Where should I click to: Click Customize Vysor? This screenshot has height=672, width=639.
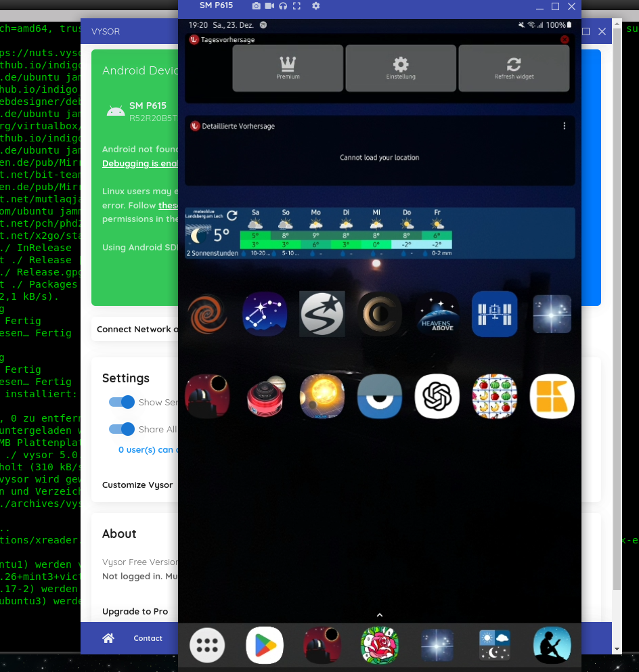137,485
